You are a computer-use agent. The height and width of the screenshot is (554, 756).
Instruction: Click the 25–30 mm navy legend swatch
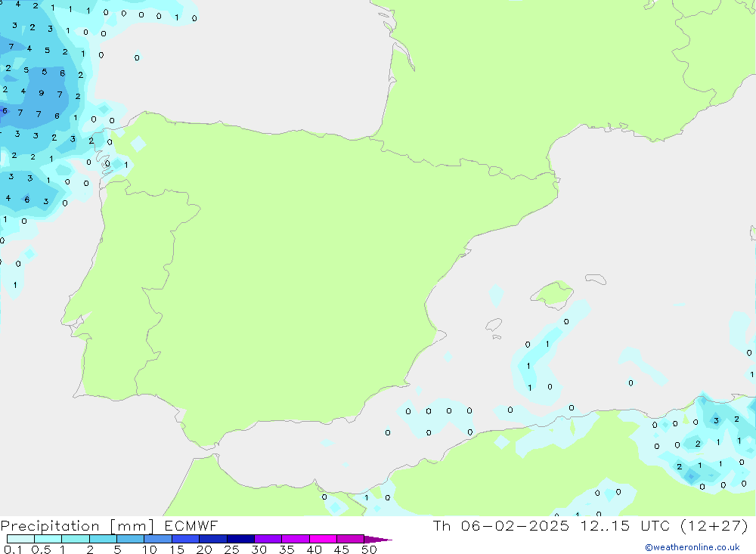click(240, 539)
